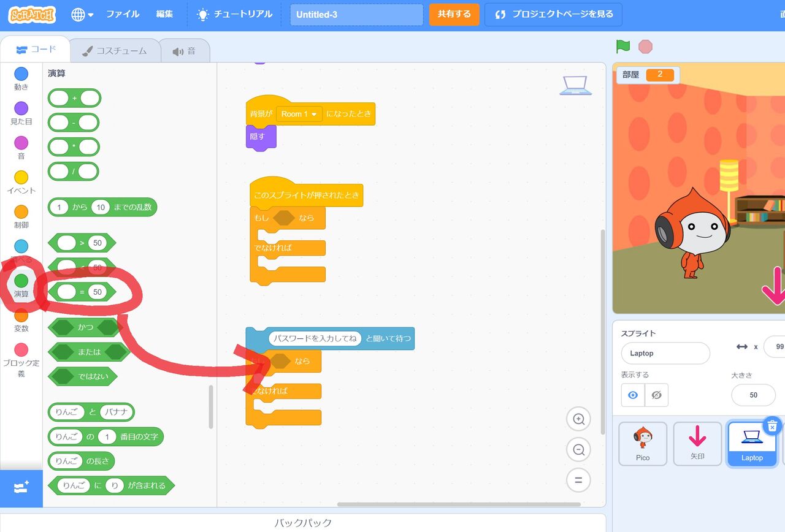This screenshot has width=785, height=532.
Task: Click the equals 50 operator block
Action: 82,292
